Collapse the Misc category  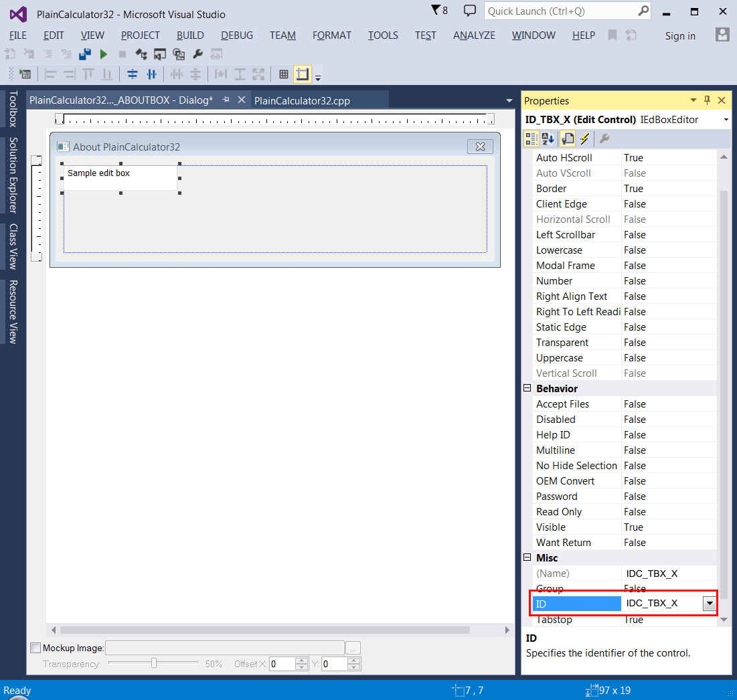click(x=527, y=557)
